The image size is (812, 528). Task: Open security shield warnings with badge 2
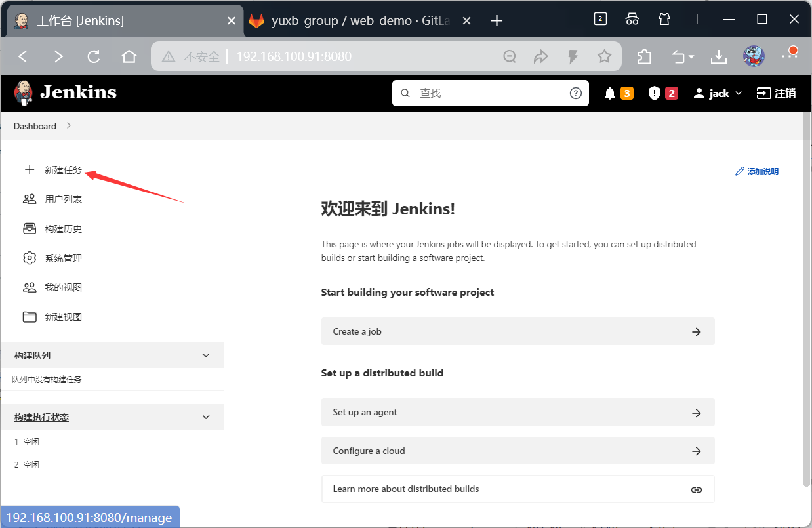[662, 93]
